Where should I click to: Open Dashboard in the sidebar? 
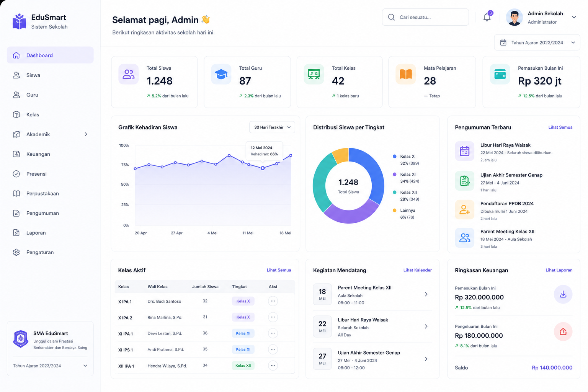click(x=50, y=55)
